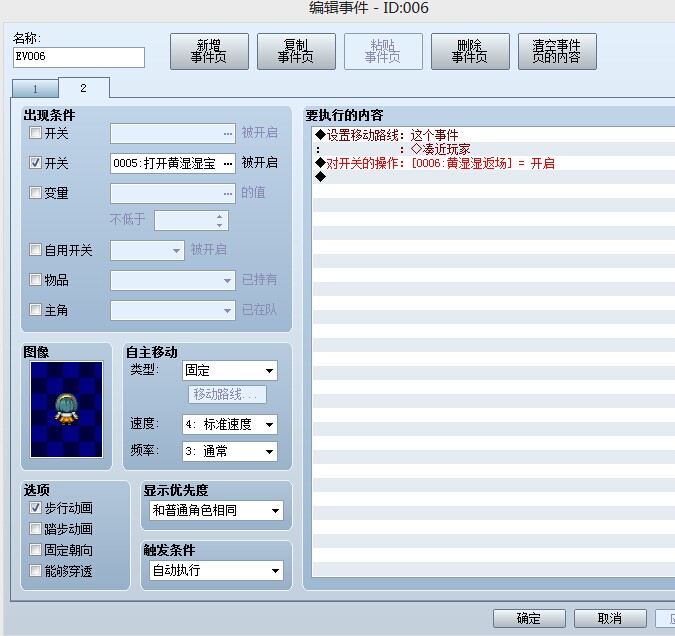The width and height of the screenshot is (675, 636).
Task: Check the 踏步动画 option
Action: [x=35, y=528]
